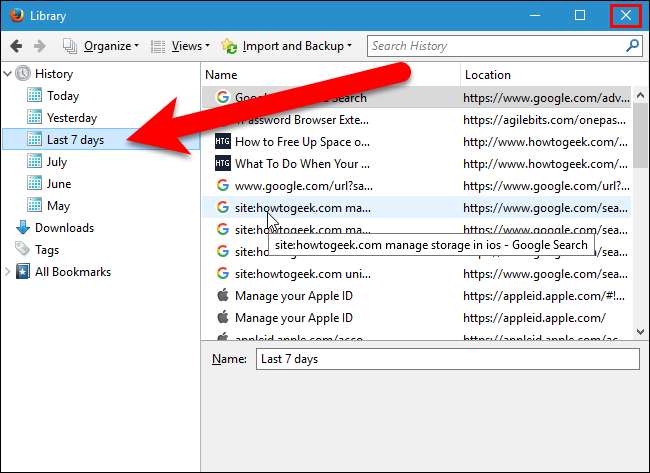Select the History clock icon
The width and height of the screenshot is (650, 473).
[x=23, y=73]
